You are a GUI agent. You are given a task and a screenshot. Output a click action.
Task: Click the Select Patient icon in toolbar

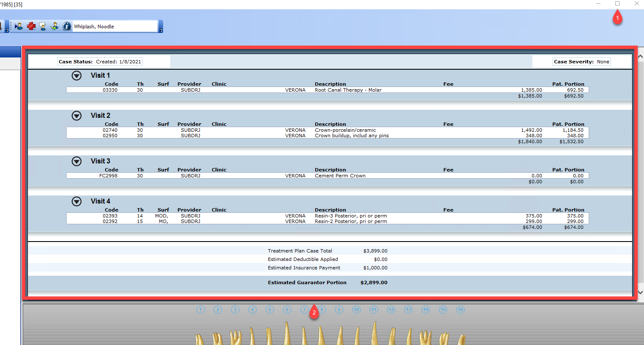pyautogui.click(x=19, y=26)
